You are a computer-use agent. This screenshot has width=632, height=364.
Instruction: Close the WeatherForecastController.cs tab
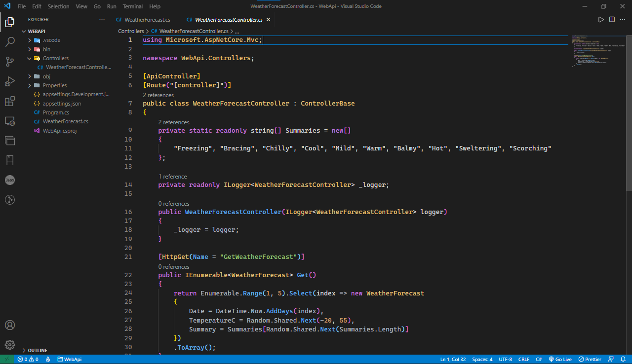coord(268,20)
